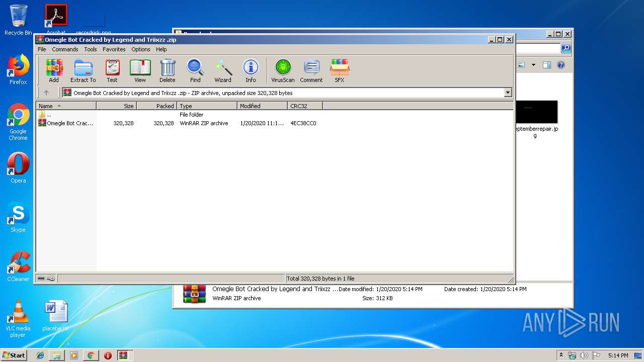
Task: Show archive Info
Action: click(x=251, y=71)
